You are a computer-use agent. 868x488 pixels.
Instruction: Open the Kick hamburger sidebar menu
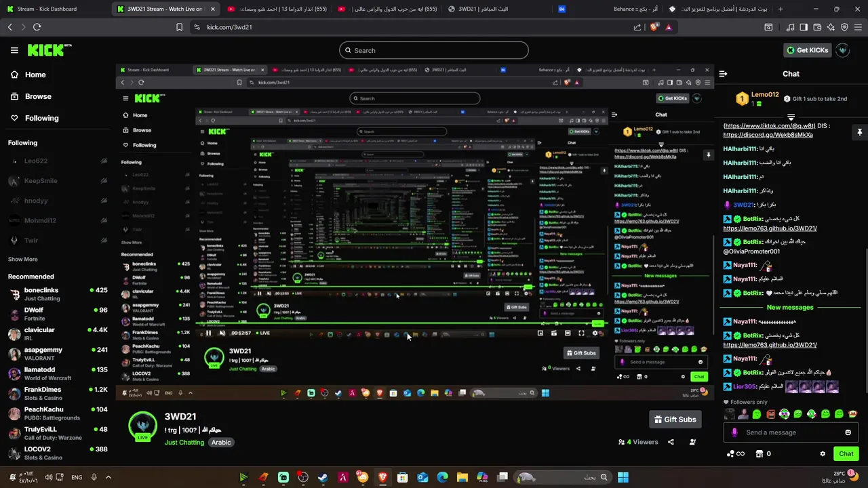pos(14,50)
